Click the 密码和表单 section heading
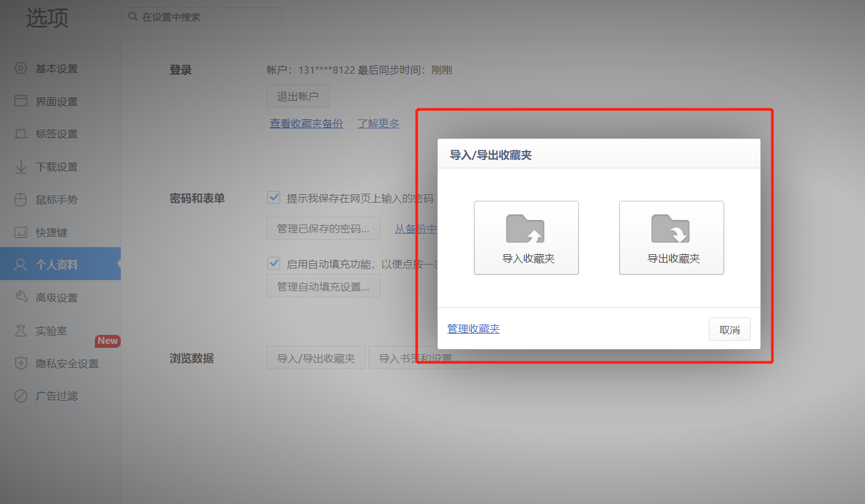 coord(197,198)
